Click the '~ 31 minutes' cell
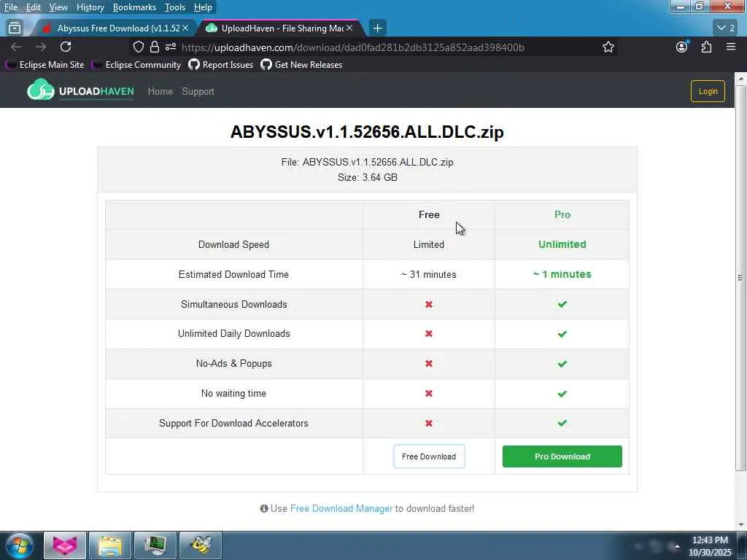This screenshot has width=747, height=560. [x=429, y=274]
